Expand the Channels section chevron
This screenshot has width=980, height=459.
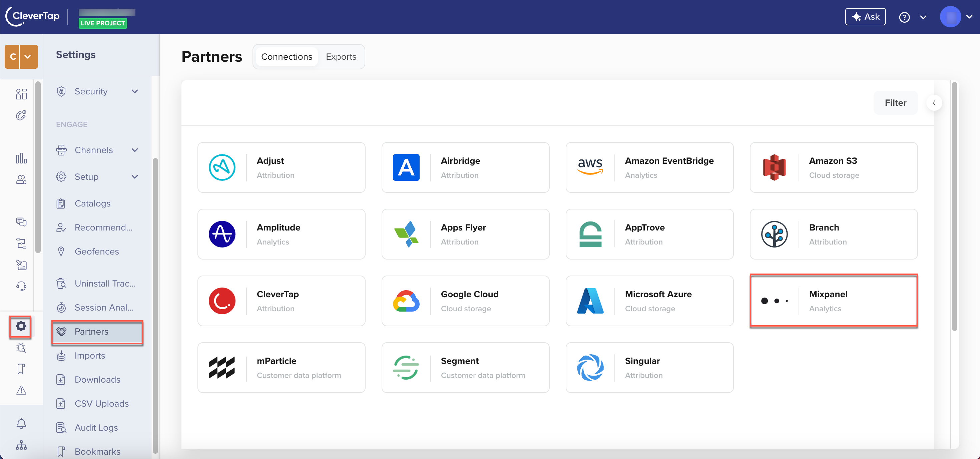pyautogui.click(x=135, y=150)
